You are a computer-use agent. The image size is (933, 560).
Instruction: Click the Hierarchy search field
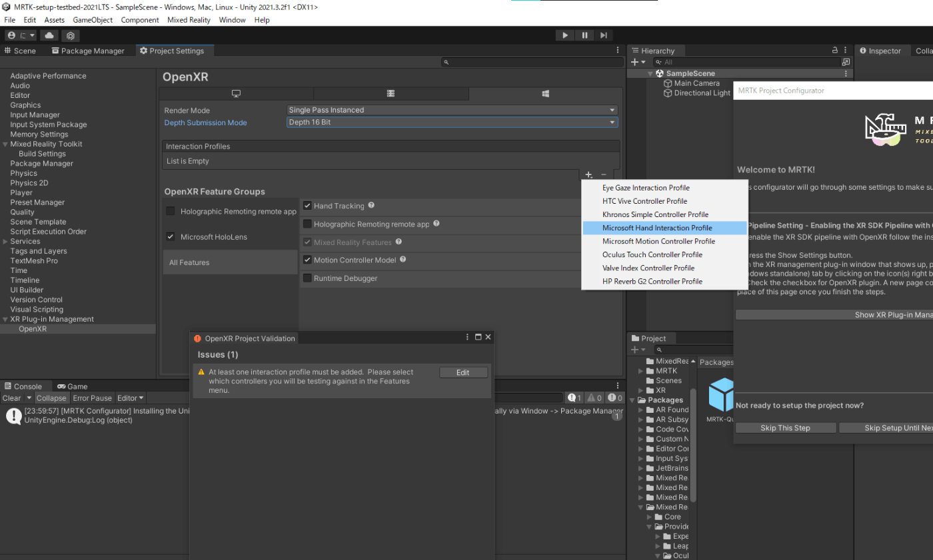(746, 62)
